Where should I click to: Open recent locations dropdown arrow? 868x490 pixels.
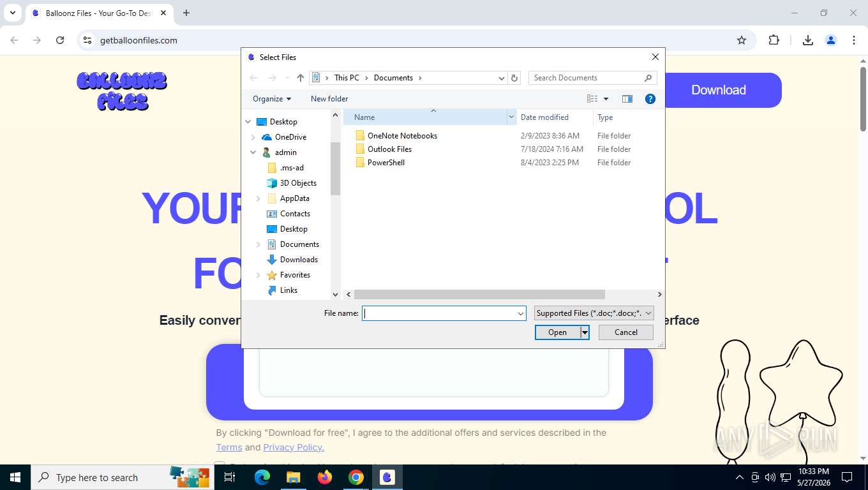click(287, 78)
